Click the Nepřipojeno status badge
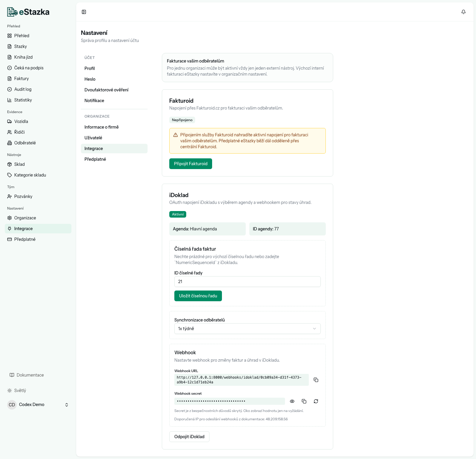The width and height of the screenshot is (476, 459). click(182, 120)
